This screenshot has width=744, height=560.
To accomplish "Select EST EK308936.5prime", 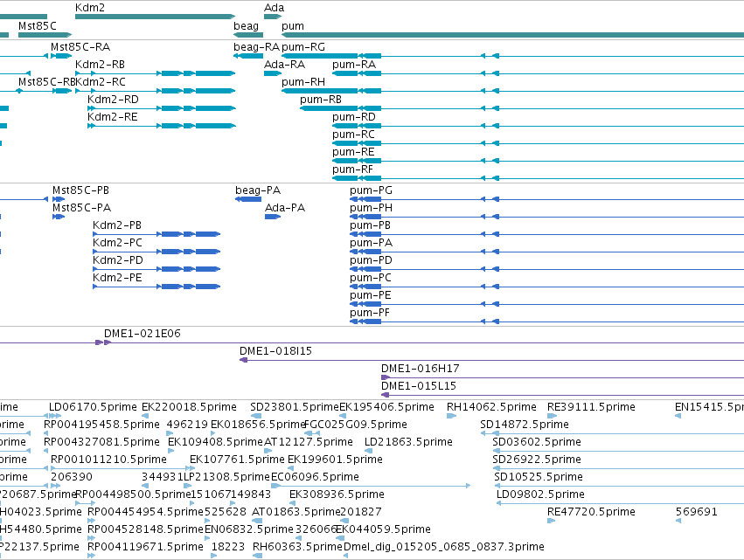I will coord(337,495).
